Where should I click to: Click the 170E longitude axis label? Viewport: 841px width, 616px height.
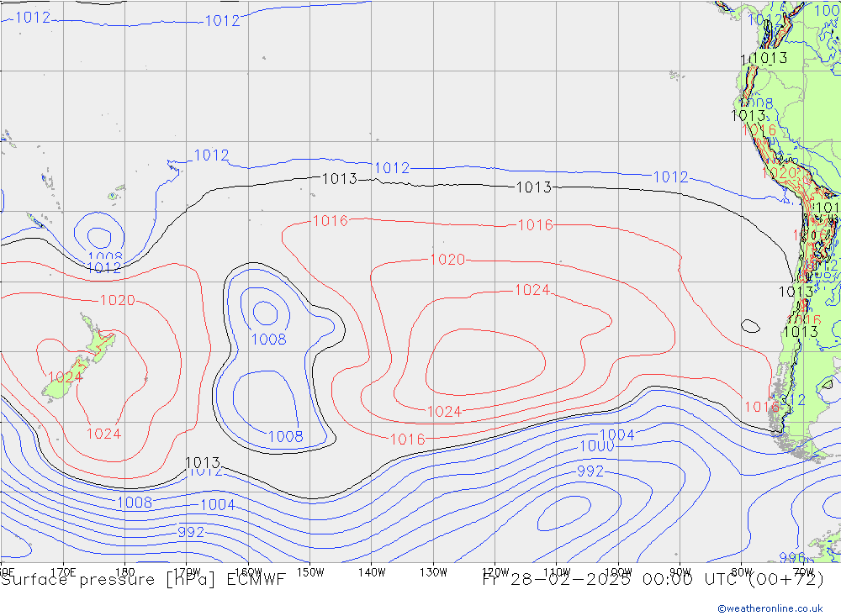(x=63, y=572)
